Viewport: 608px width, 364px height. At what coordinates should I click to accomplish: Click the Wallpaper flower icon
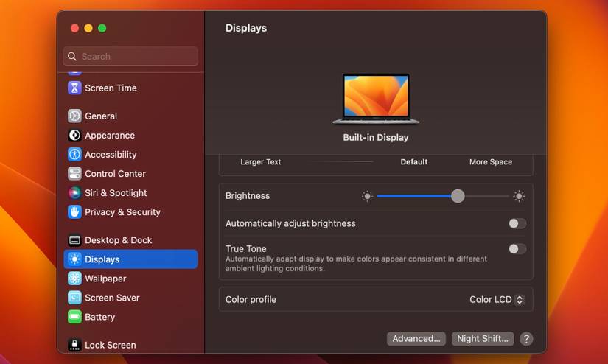pos(74,279)
